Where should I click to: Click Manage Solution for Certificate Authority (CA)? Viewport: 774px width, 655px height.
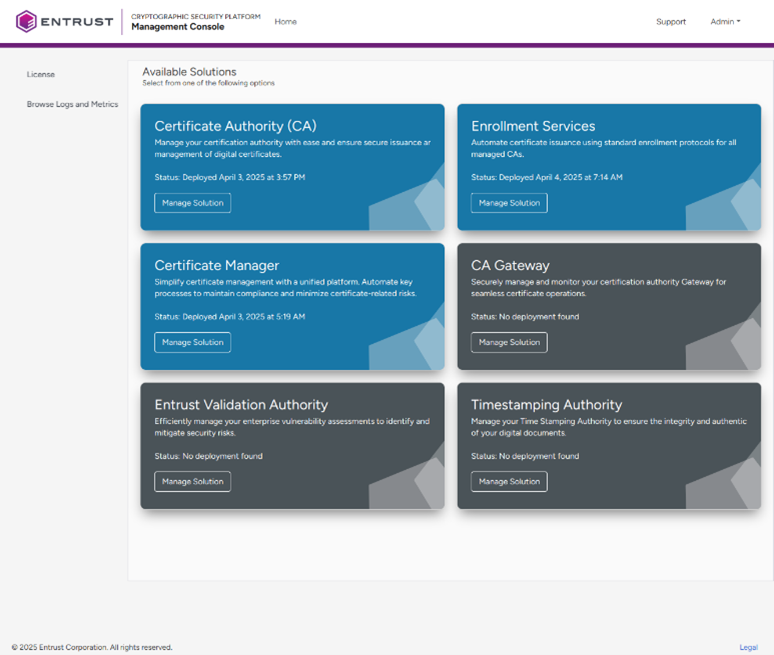(193, 203)
